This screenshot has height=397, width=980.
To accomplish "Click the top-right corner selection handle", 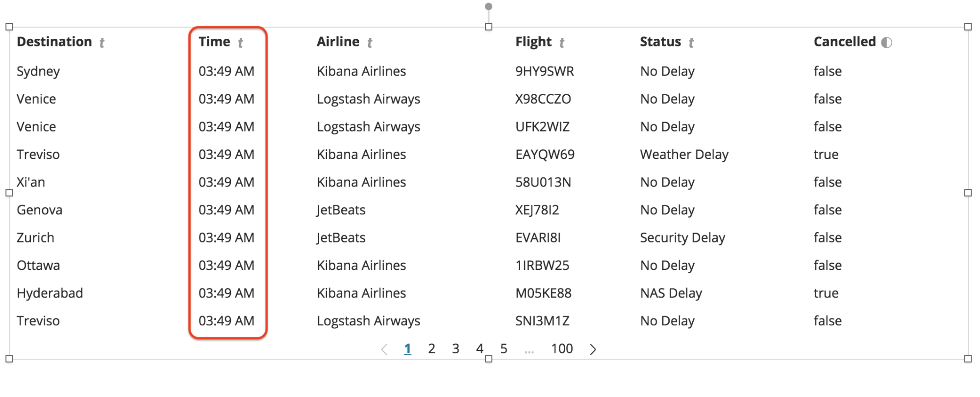I will 968,27.
